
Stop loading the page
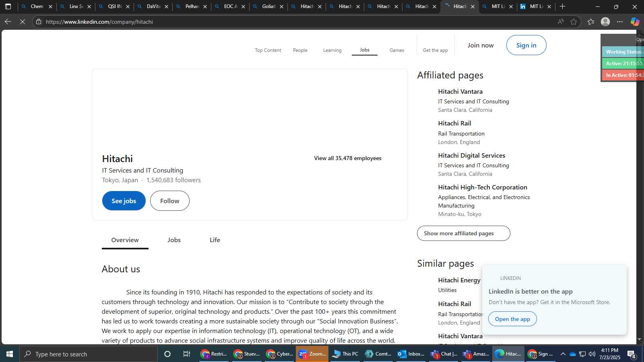23,22
